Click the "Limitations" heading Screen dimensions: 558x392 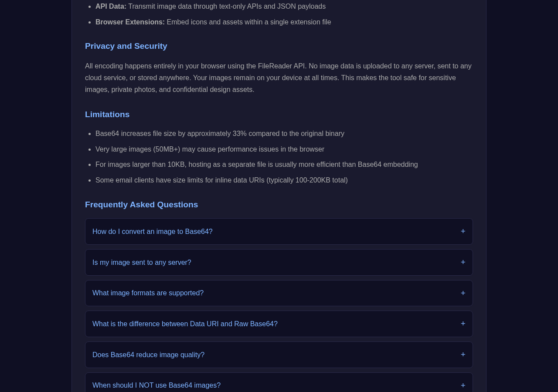tap(107, 115)
